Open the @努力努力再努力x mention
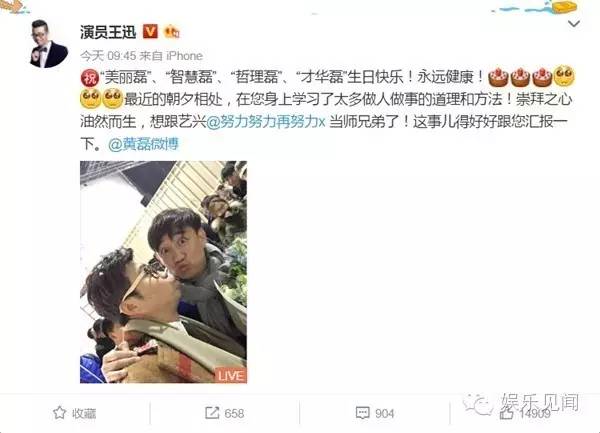This screenshot has width=600, height=433. click(x=266, y=122)
